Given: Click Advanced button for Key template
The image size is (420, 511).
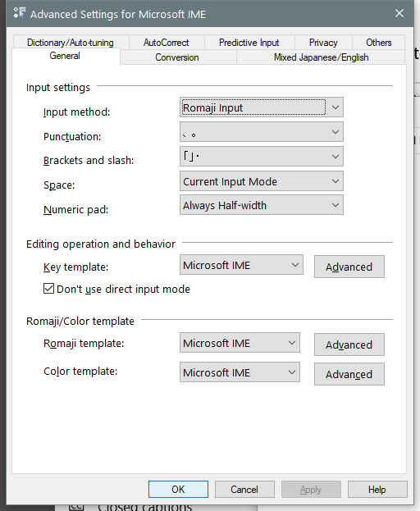Looking at the screenshot, I should pyautogui.click(x=349, y=267).
